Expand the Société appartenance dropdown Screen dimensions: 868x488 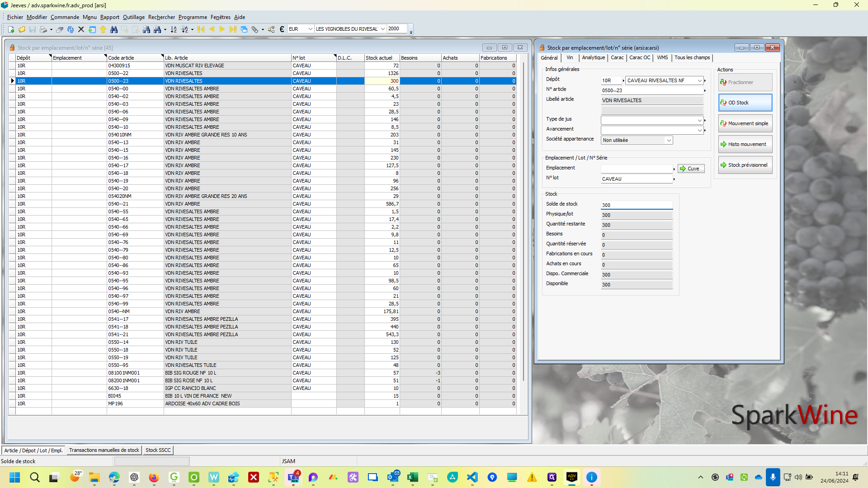669,141
